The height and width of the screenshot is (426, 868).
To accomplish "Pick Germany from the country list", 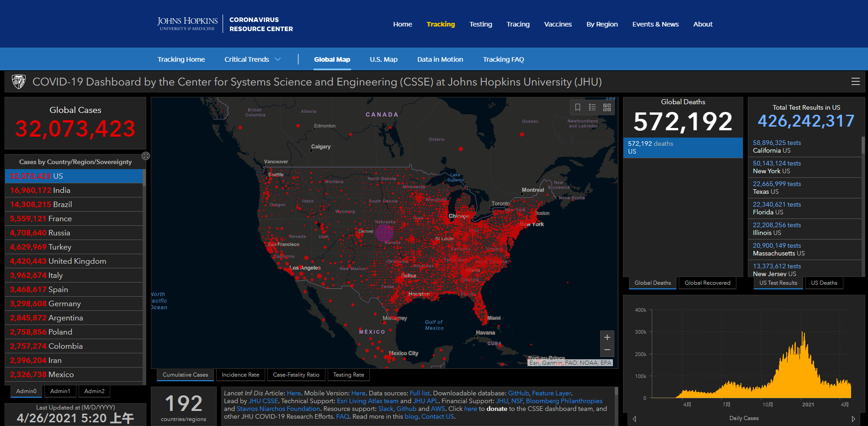I will pyautogui.click(x=74, y=304).
